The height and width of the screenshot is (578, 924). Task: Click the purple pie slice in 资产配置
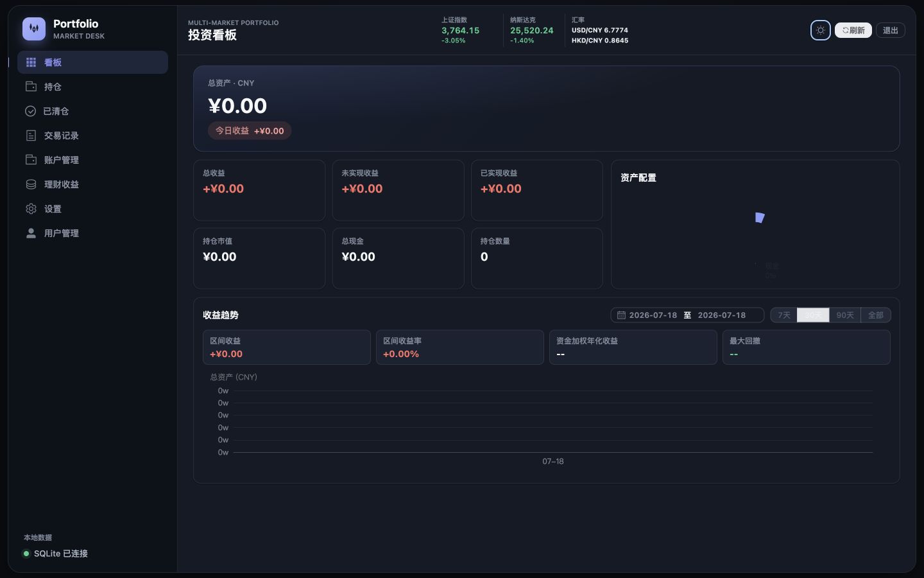[x=760, y=218]
